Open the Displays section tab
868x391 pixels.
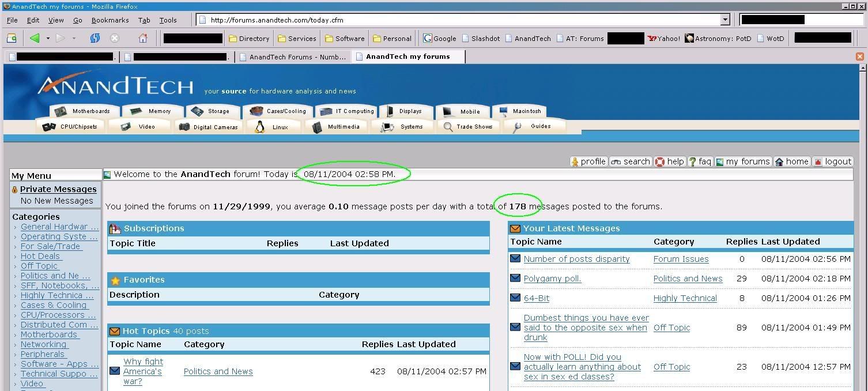pos(406,111)
